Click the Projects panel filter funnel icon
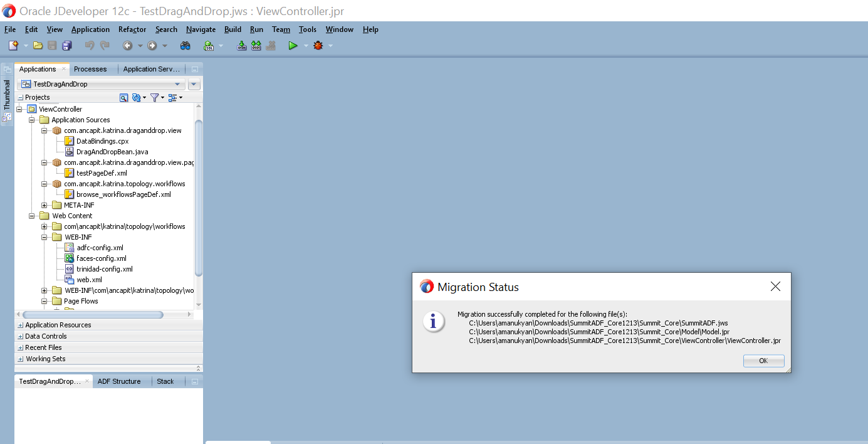Image resolution: width=868 pixels, height=444 pixels. 155,97
